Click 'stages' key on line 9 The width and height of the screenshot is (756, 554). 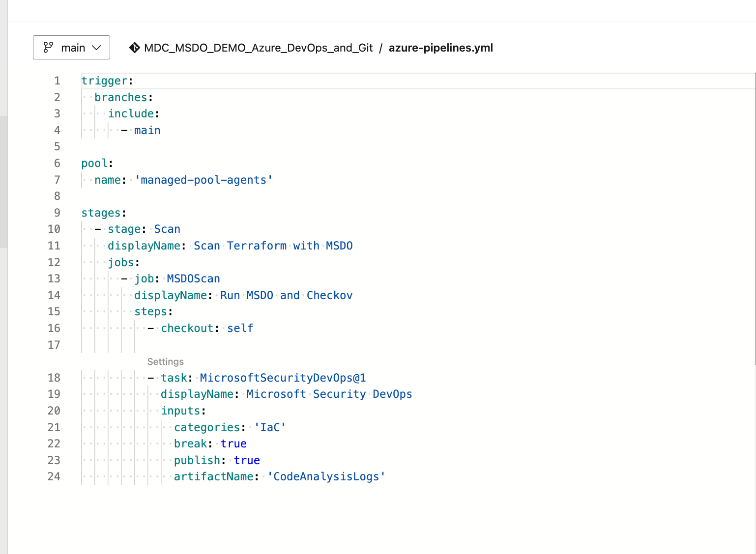(x=101, y=213)
